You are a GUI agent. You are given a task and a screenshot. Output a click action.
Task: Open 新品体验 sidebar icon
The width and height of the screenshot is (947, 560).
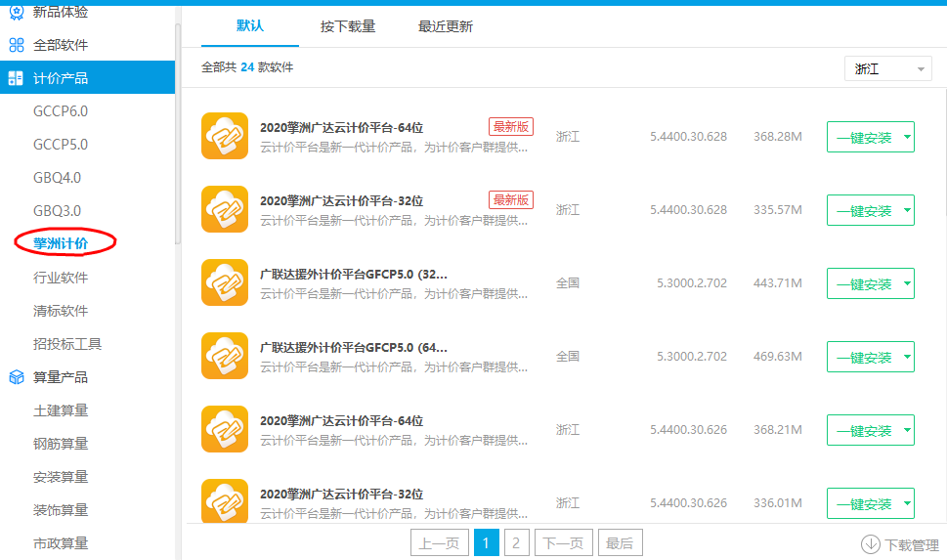point(17,12)
